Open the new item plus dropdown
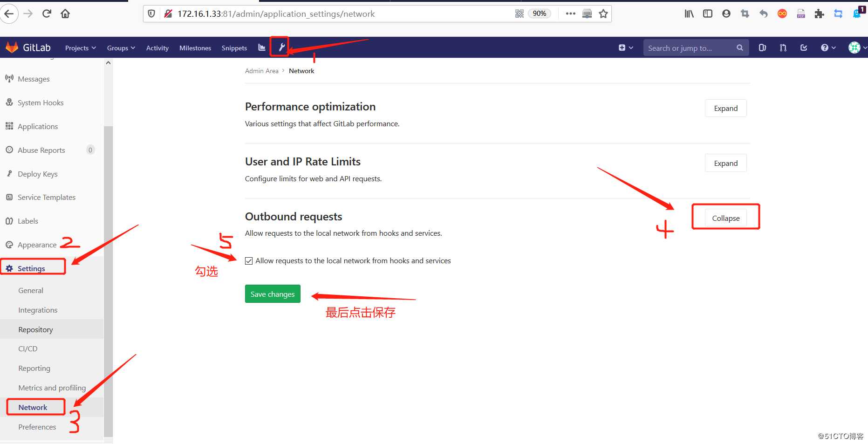This screenshot has width=868, height=444. point(626,48)
